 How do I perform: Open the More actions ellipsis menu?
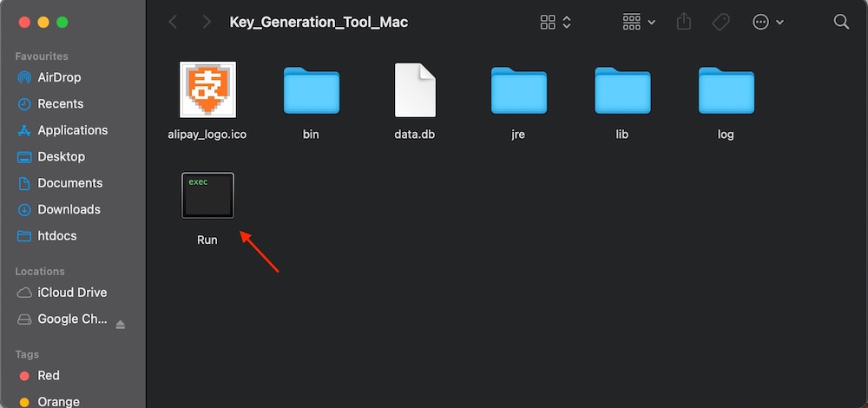point(767,22)
